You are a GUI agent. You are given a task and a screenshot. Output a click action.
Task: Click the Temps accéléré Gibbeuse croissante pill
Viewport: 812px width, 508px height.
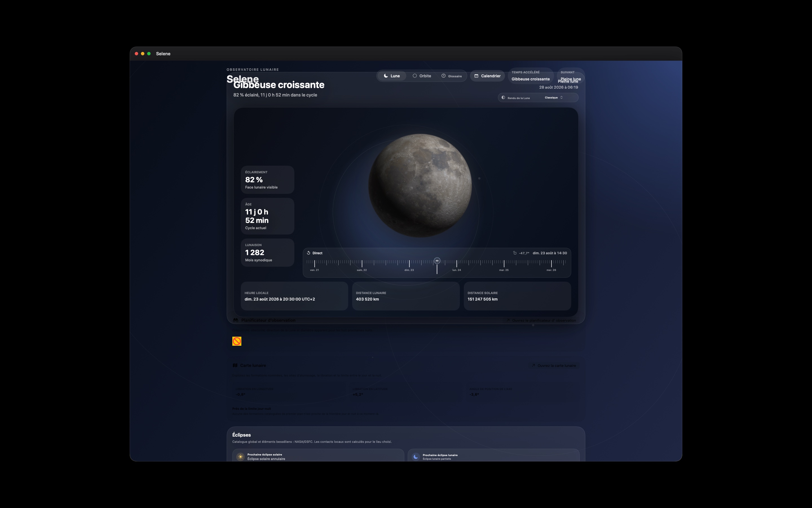(x=531, y=76)
